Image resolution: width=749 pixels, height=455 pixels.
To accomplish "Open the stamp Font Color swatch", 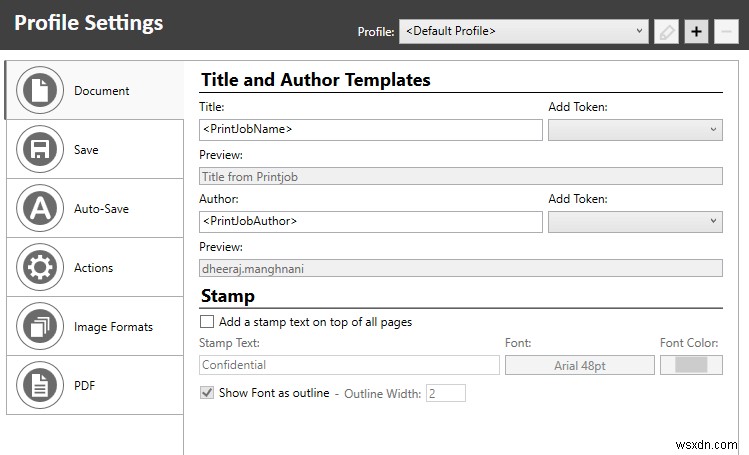I will click(691, 365).
